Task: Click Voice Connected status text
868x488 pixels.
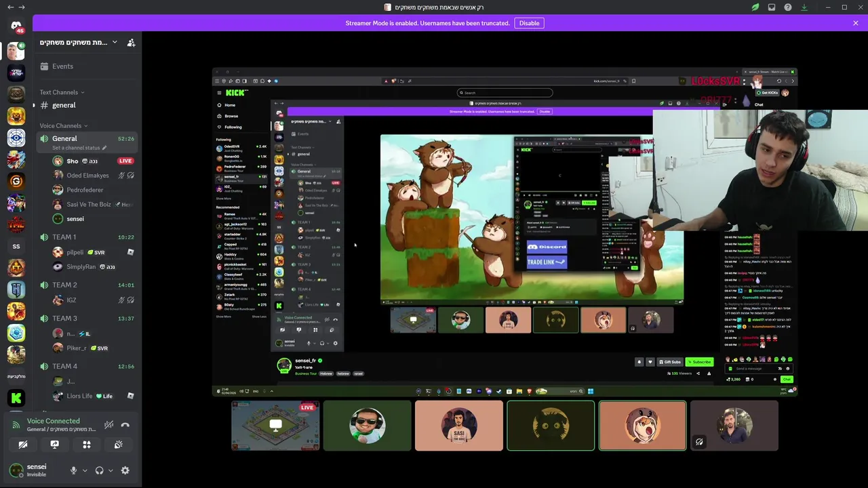Action: coord(53,421)
